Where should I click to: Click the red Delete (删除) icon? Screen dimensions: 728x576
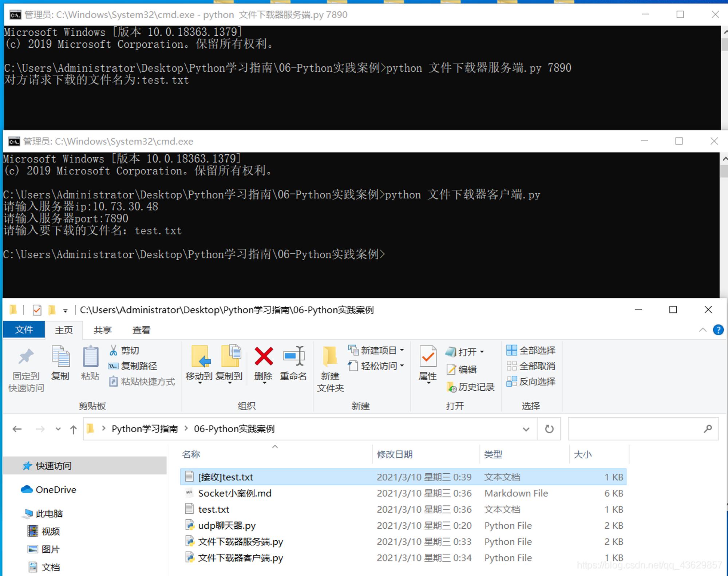(264, 356)
